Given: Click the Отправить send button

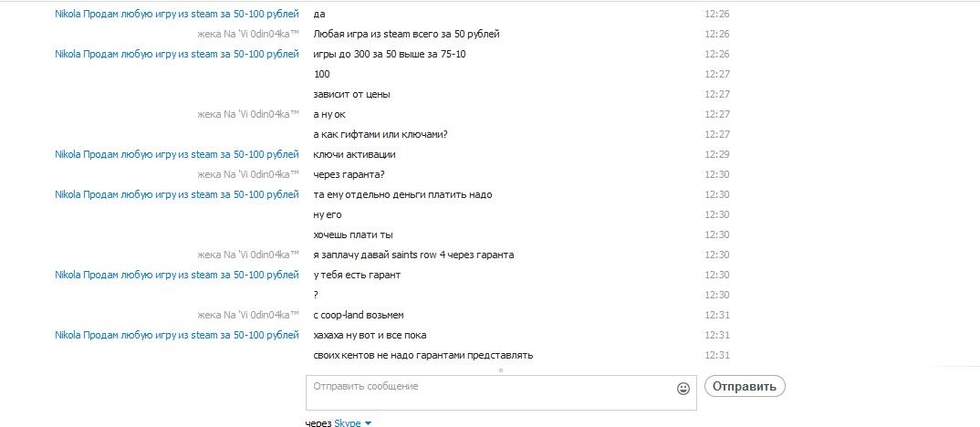Looking at the screenshot, I should tap(745, 386).
